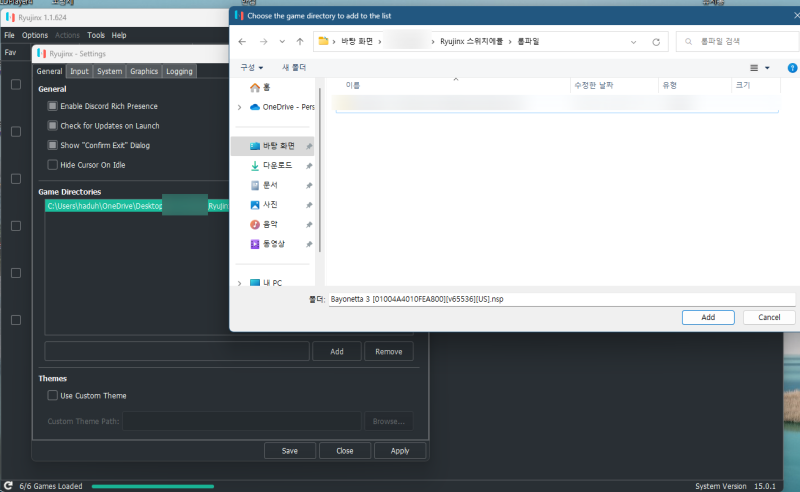Open Tools menu in Ryujinx window

tap(96, 35)
